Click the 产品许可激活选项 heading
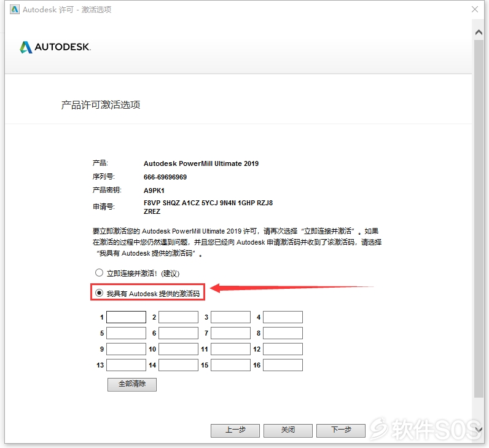 click(x=100, y=105)
